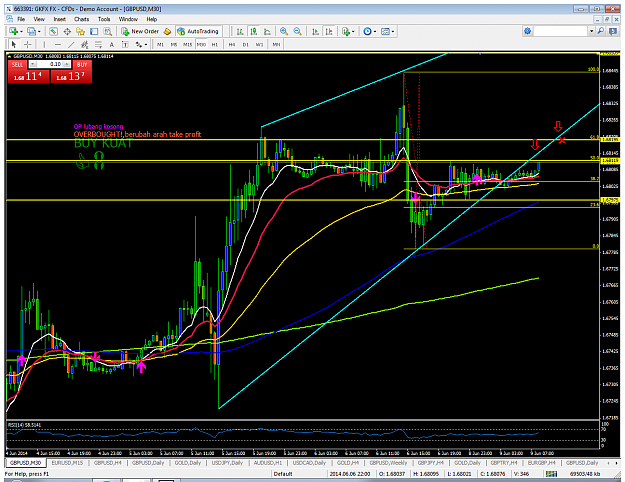Viewport: 625px width, 482px height.
Task: Switch timeframe to M15
Action: coord(187,45)
